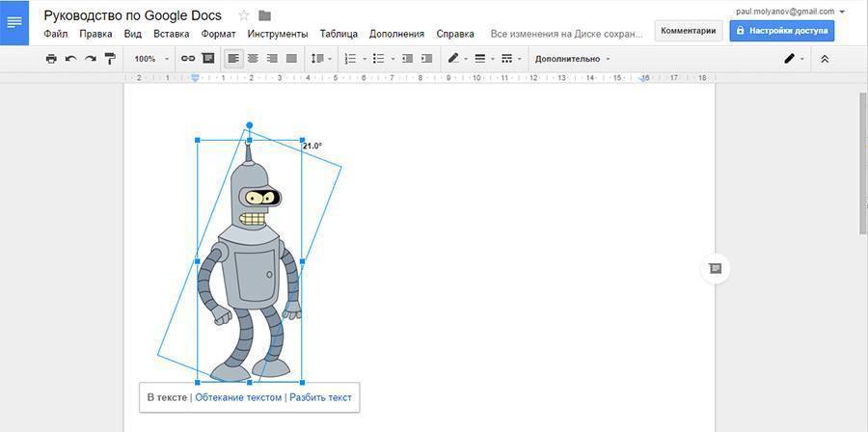
Task: Click the vertical scrollbar thumb
Action: tap(863, 163)
